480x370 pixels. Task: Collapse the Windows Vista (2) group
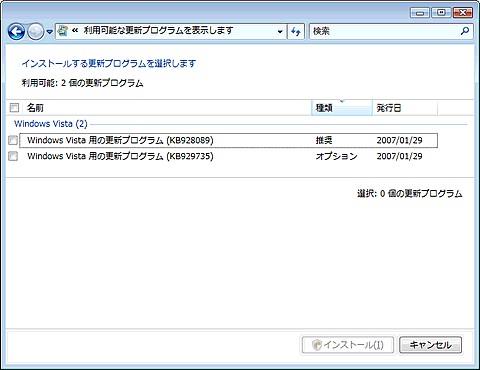click(51, 124)
